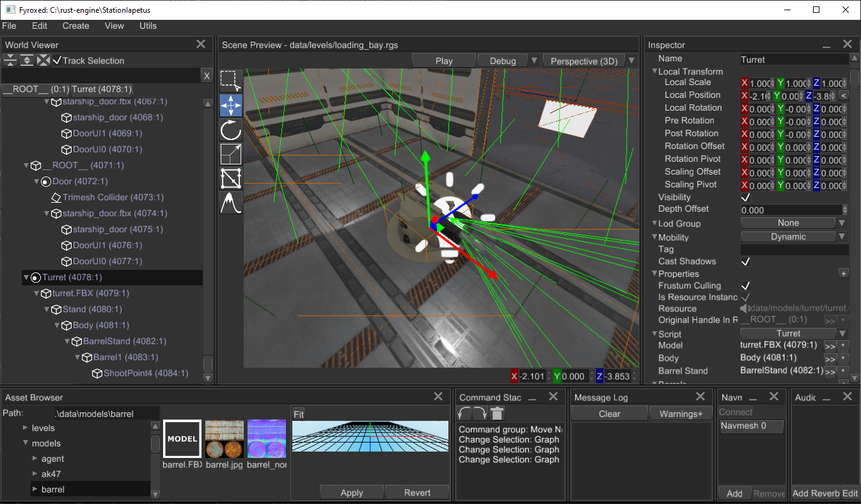861x504 pixels.
Task: Activate the rectangle Select tool
Action: (230, 81)
